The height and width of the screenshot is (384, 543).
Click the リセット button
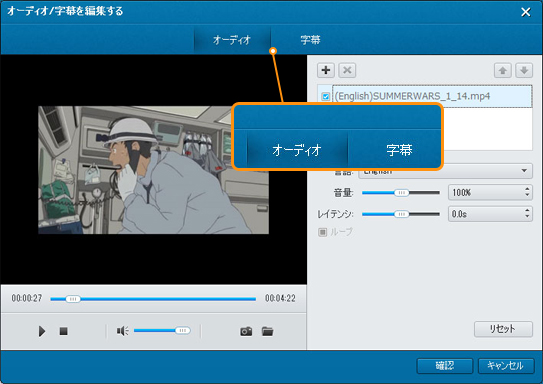(x=503, y=329)
